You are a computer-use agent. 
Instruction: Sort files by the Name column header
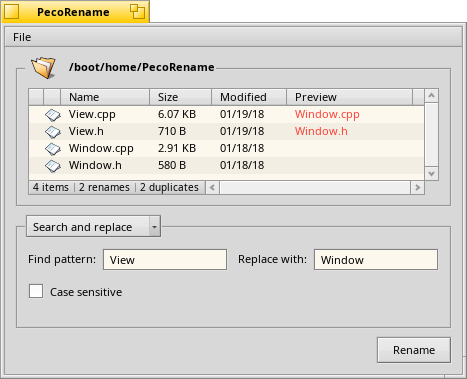pyautogui.click(x=105, y=97)
